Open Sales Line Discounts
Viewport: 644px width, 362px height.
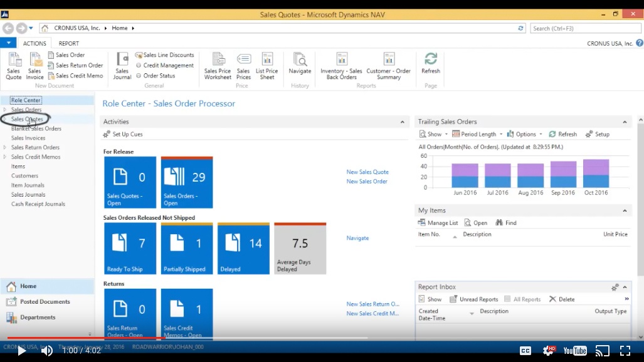pyautogui.click(x=165, y=55)
